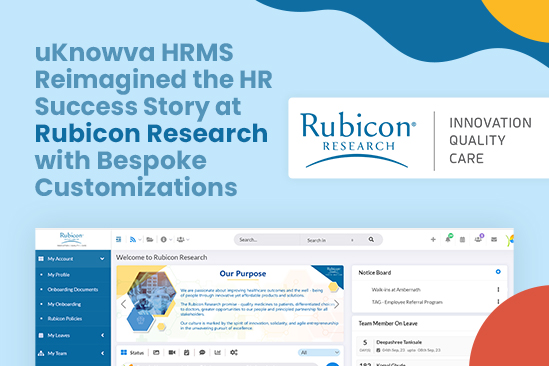Click into the Search text field
This screenshot has height=366, width=549.
pos(267,240)
